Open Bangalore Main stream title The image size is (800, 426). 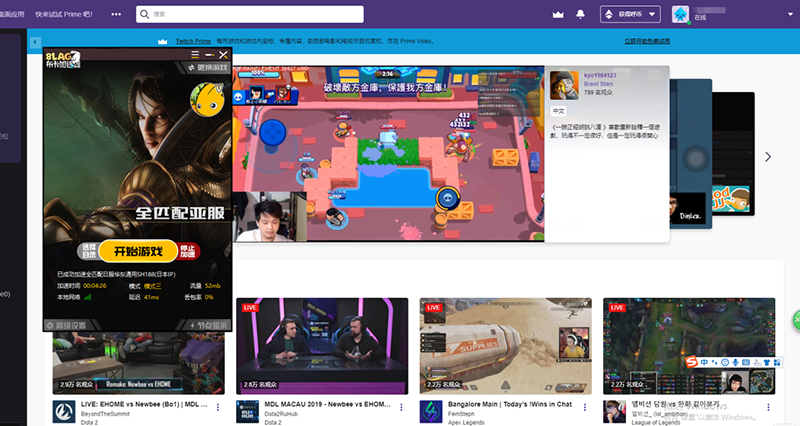point(510,404)
